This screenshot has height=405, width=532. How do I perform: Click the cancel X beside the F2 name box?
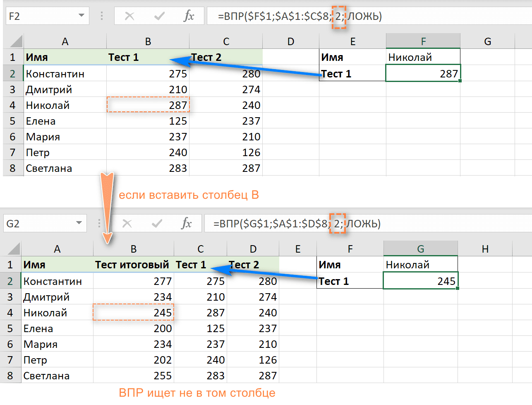point(129,16)
